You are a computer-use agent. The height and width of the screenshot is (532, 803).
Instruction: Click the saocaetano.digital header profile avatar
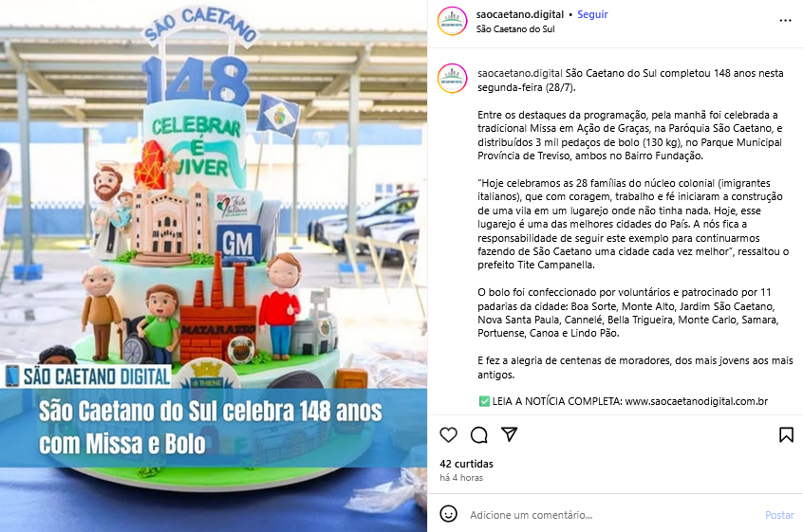[452, 21]
